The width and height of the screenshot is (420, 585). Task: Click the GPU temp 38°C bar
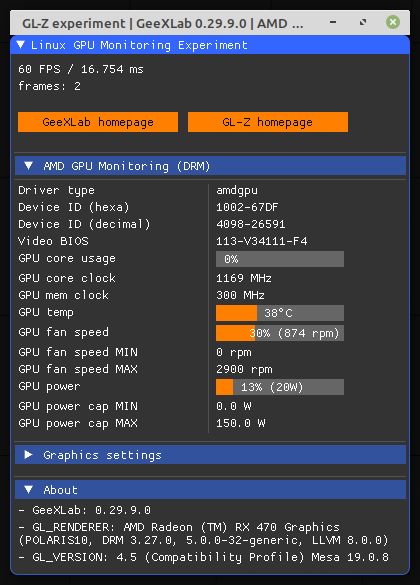tap(280, 313)
